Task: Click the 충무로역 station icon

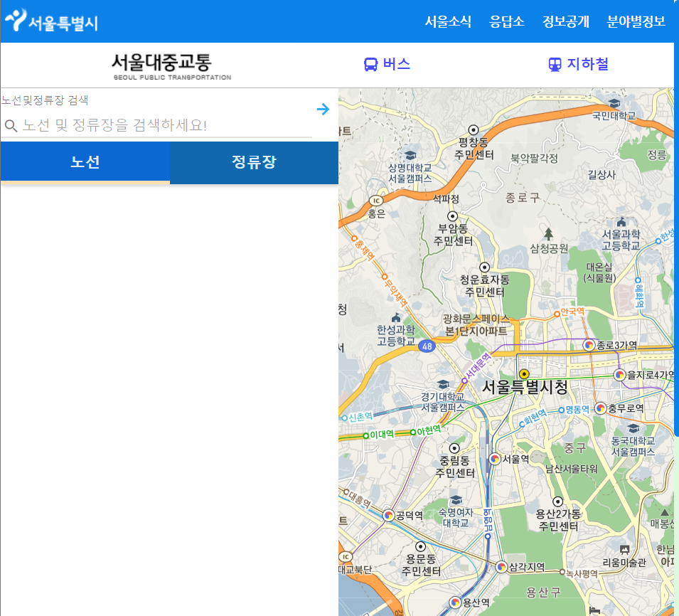Action: point(600,408)
